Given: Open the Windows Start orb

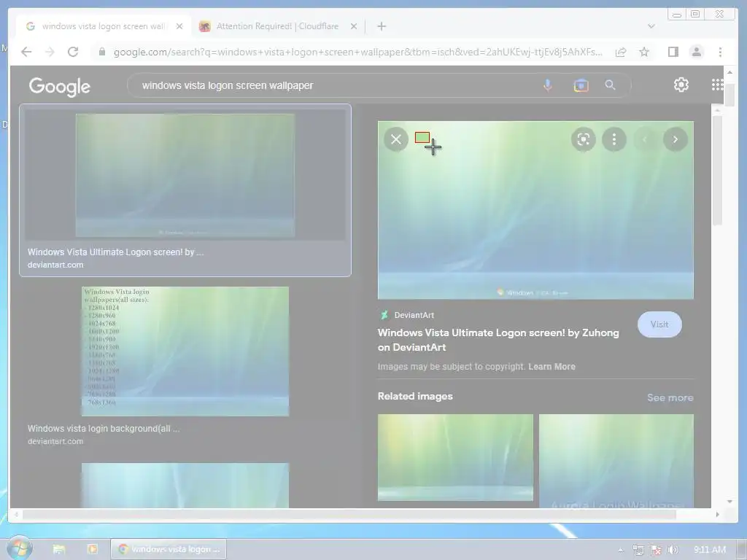Looking at the screenshot, I should [x=20, y=548].
